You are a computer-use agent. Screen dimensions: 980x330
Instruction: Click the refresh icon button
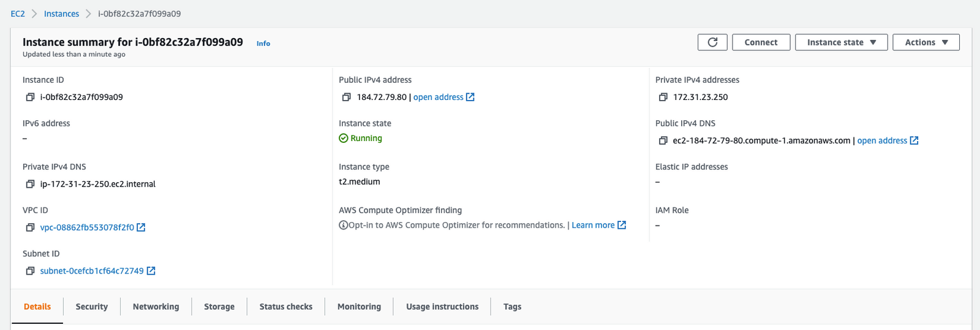(x=712, y=42)
